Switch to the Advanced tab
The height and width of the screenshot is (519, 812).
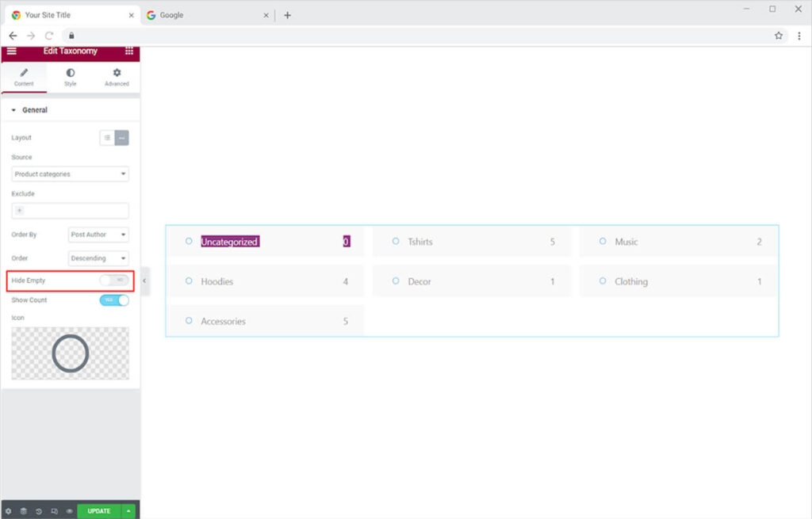click(x=117, y=77)
